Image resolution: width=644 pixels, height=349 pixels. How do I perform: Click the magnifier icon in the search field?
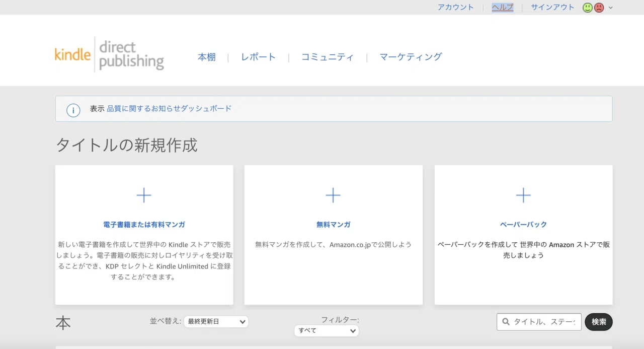[505, 322]
